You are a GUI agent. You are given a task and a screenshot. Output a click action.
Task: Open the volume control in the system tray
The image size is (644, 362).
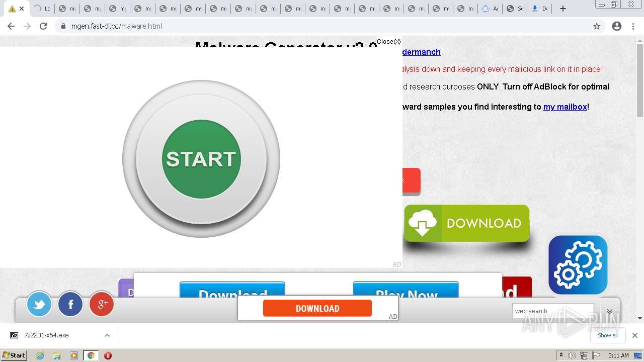point(572,355)
